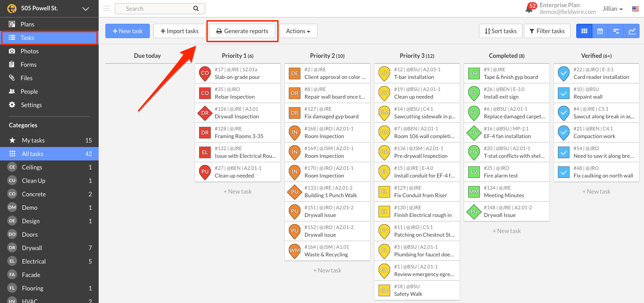
Task: Open the Settings sidebar item
Action: pyautogui.click(x=31, y=105)
